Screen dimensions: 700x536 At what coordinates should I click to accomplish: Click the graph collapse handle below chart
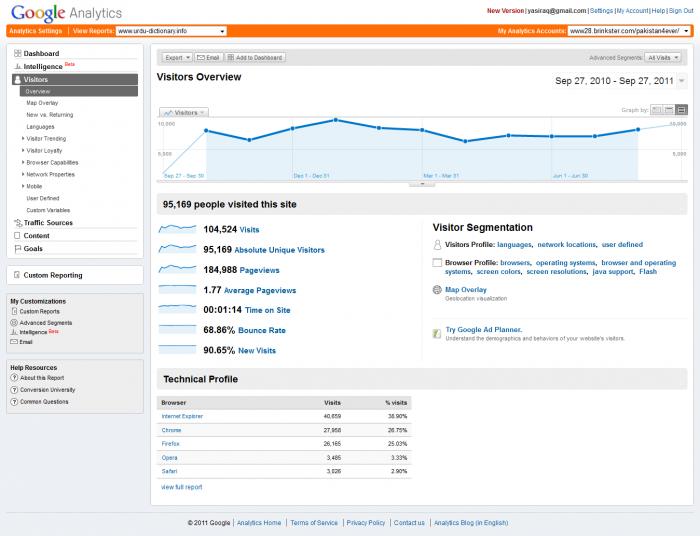click(x=422, y=184)
